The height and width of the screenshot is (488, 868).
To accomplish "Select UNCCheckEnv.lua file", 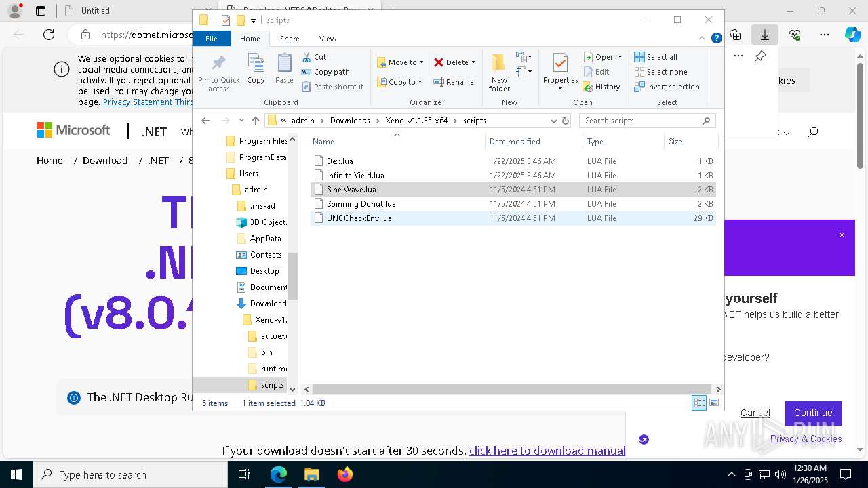I will [513, 218].
